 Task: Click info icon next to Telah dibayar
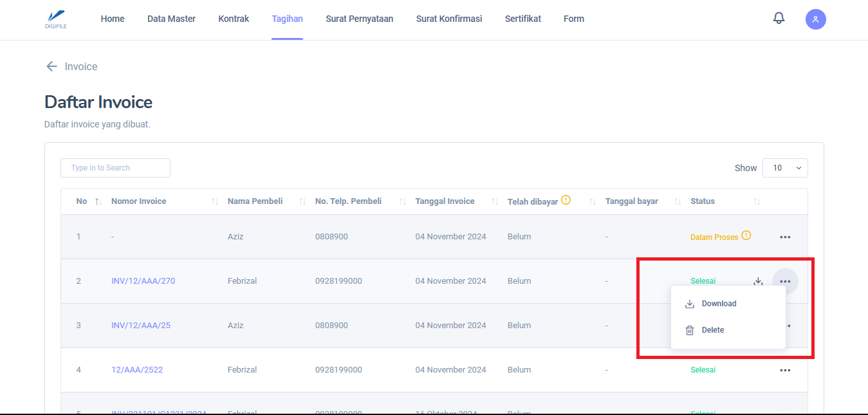[566, 200]
